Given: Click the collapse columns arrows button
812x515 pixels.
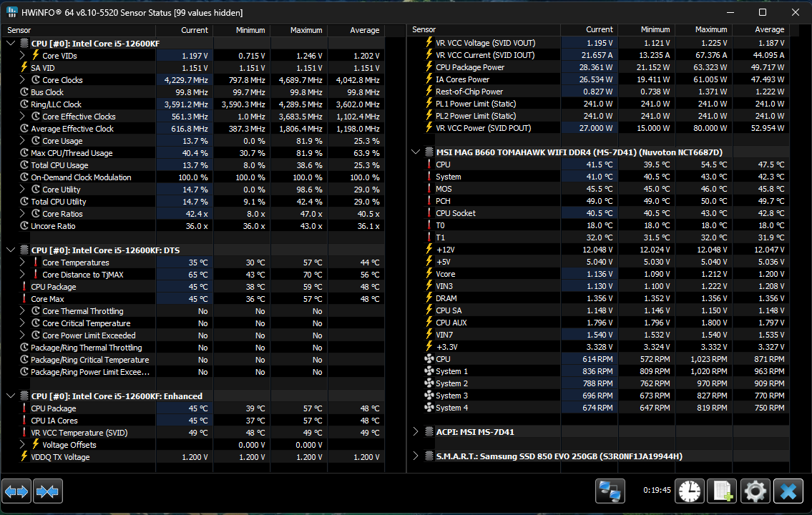Looking at the screenshot, I should pos(48,491).
